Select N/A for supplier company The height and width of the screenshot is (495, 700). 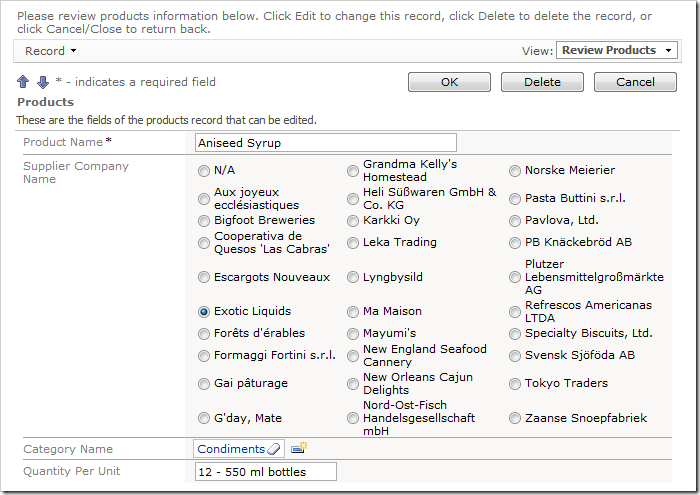(204, 171)
